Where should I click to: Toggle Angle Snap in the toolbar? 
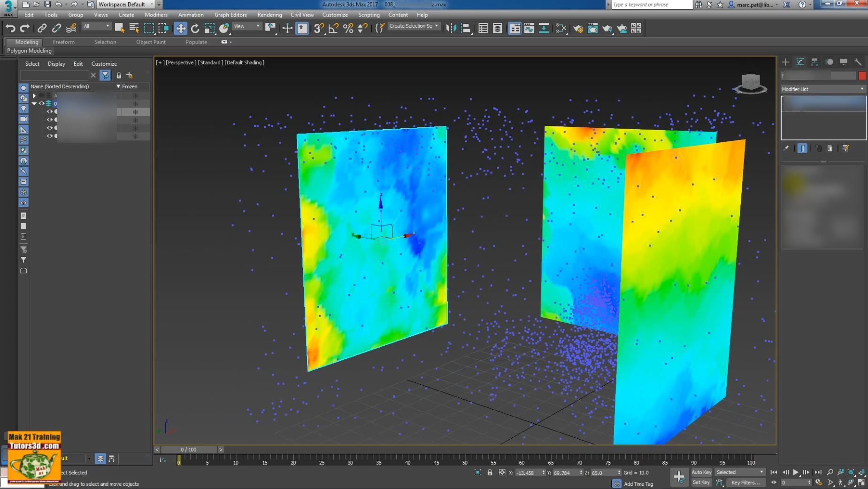pyautogui.click(x=333, y=28)
